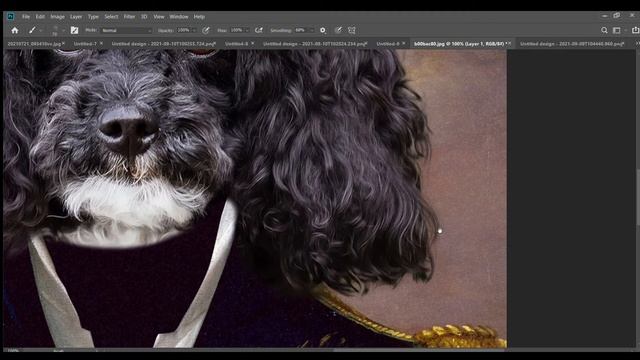This screenshot has height=360, width=640.
Task: Toggle pressure for size icon
Action: pyautogui.click(x=338, y=30)
